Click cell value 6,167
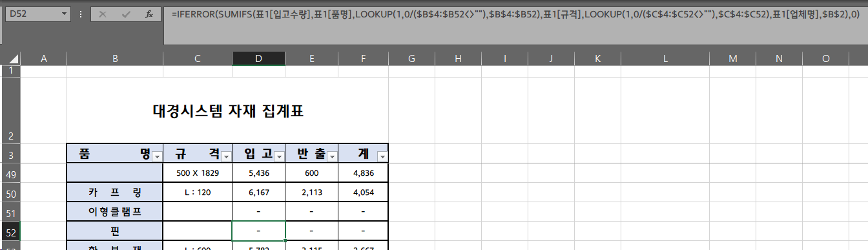Image resolution: width=868 pixels, height=250 pixels. click(258, 193)
